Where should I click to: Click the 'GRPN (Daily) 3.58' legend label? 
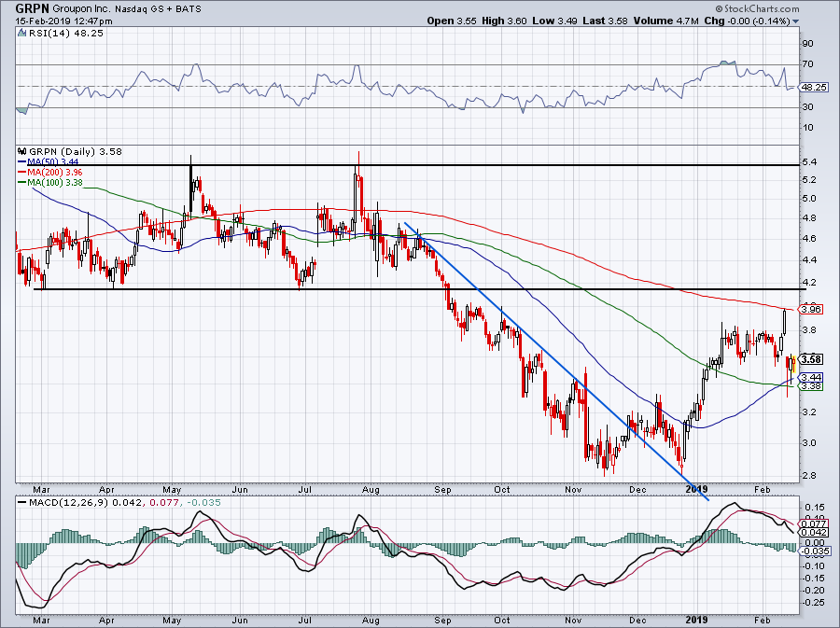tap(75, 151)
